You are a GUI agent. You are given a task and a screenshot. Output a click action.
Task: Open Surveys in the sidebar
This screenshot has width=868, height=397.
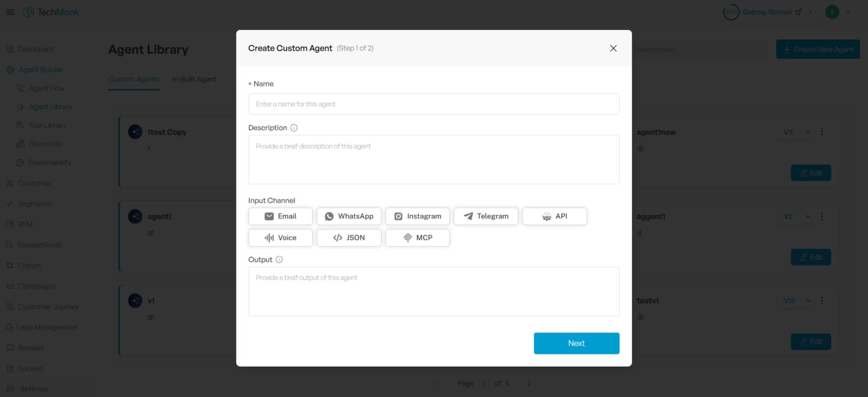(x=25, y=369)
